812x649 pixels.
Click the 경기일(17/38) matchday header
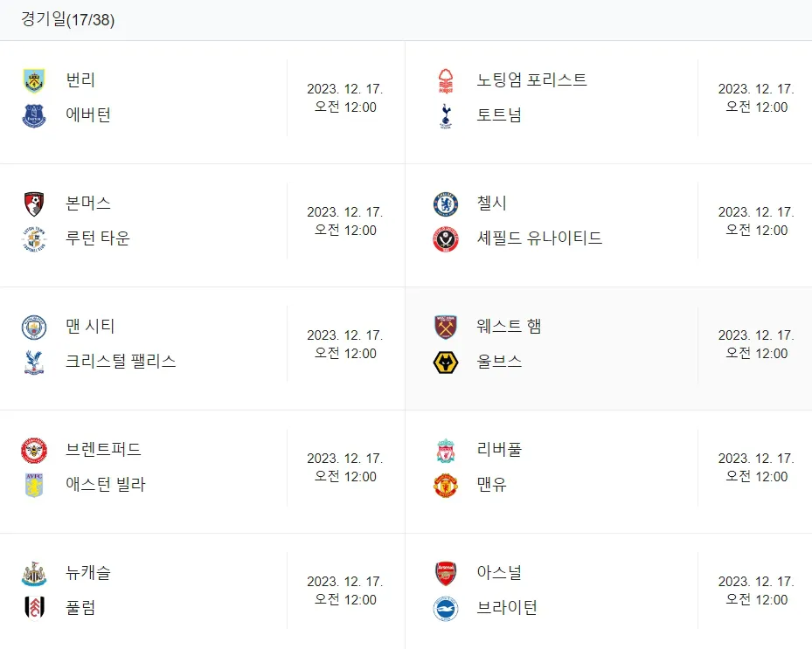tap(68, 20)
